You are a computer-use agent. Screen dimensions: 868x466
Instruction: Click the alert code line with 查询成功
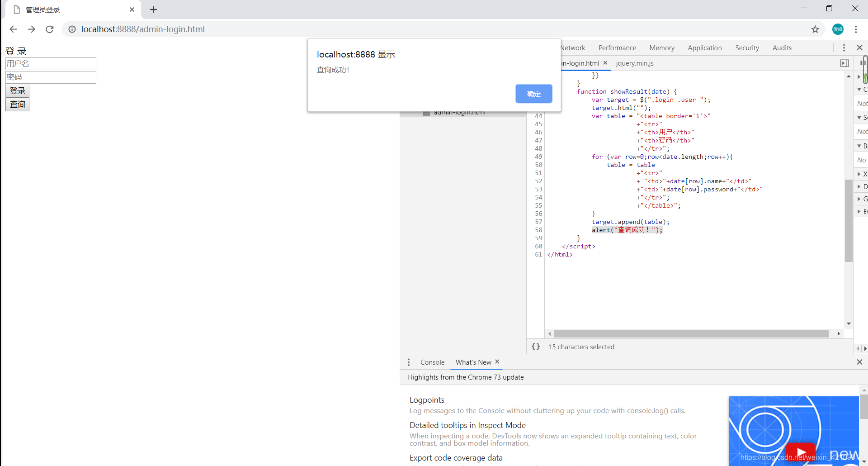click(627, 230)
